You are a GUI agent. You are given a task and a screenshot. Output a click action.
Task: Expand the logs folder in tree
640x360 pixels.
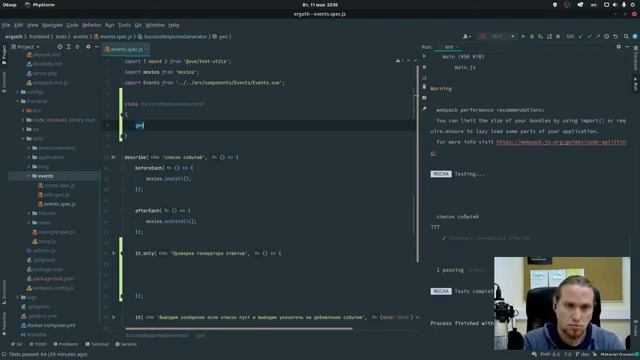18,298
